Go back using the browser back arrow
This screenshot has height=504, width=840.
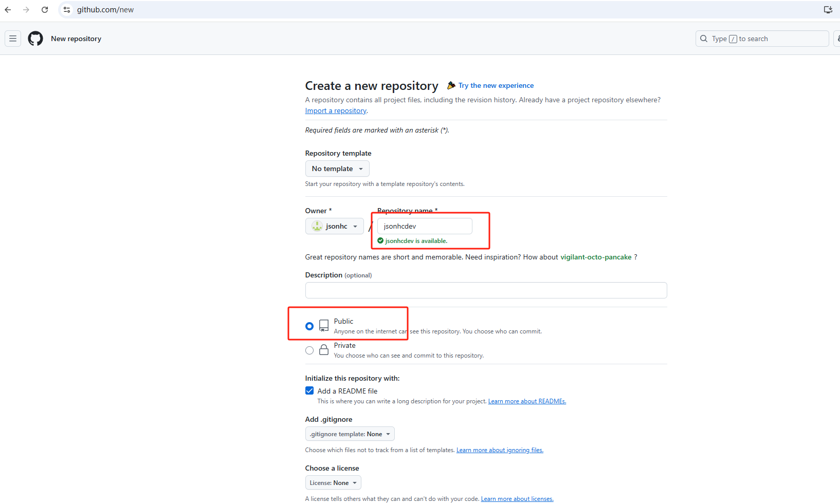point(8,10)
